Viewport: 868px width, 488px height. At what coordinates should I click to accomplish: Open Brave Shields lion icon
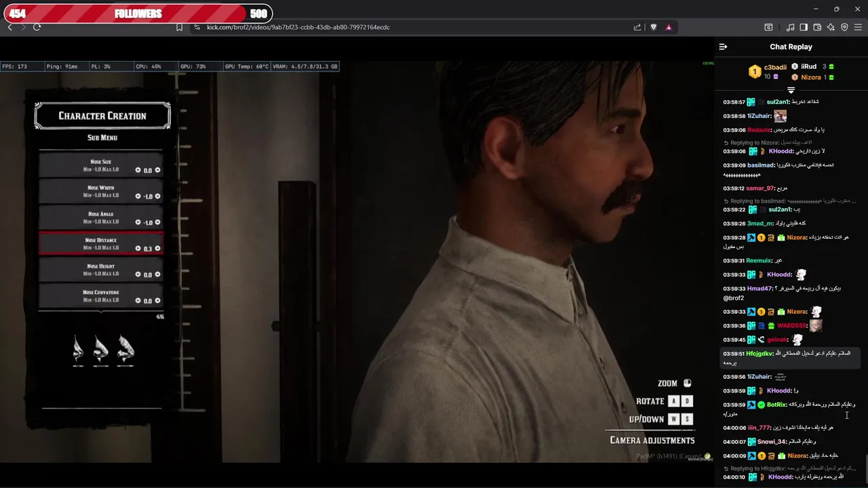pos(654,27)
